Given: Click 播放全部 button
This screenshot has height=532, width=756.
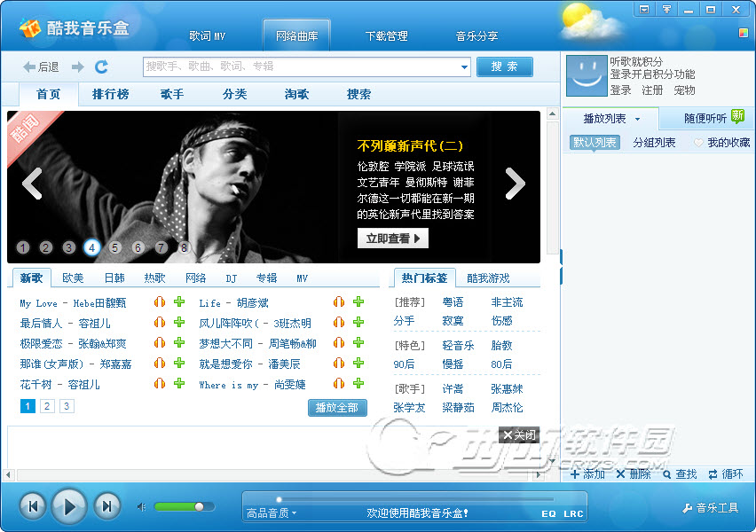Looking at the screenshot, I should (337, 408).
